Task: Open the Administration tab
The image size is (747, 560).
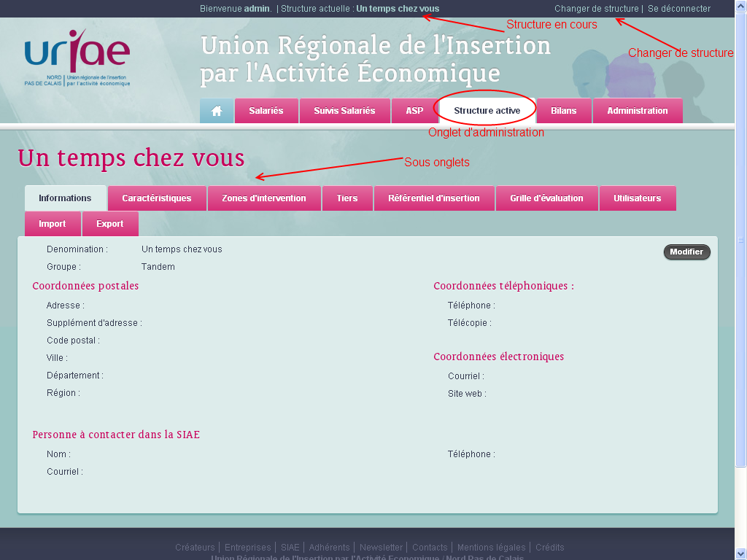Action: click(637, 111)
